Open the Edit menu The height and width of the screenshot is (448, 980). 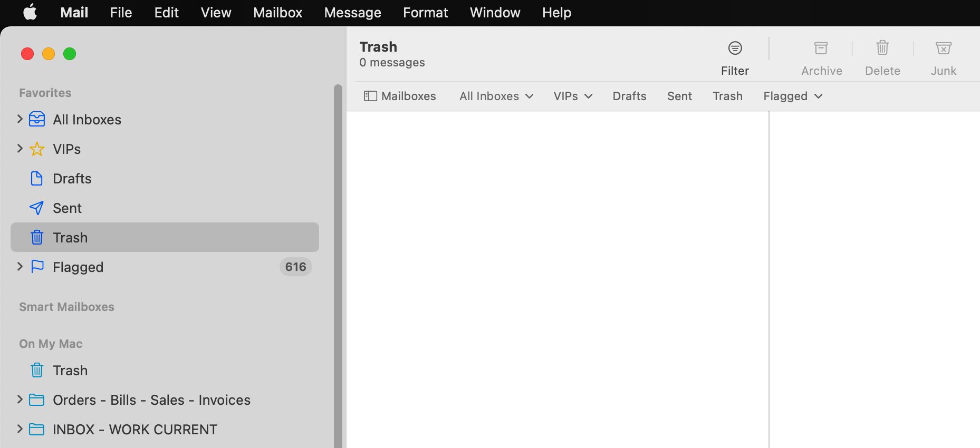click(x=167, y=13)
